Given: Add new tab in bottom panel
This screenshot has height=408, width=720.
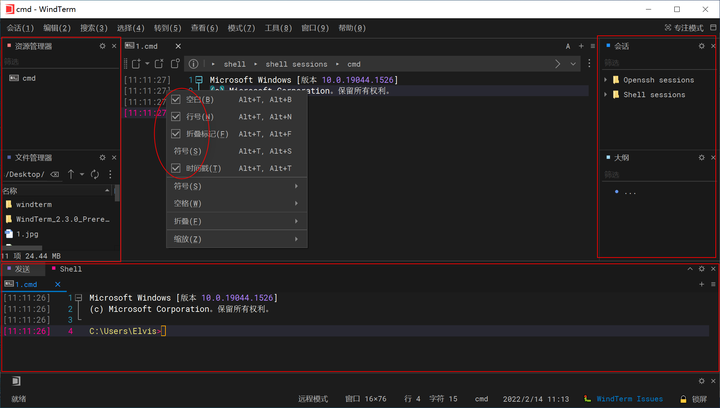Looking at the screenshot, I should coord(702,285).
